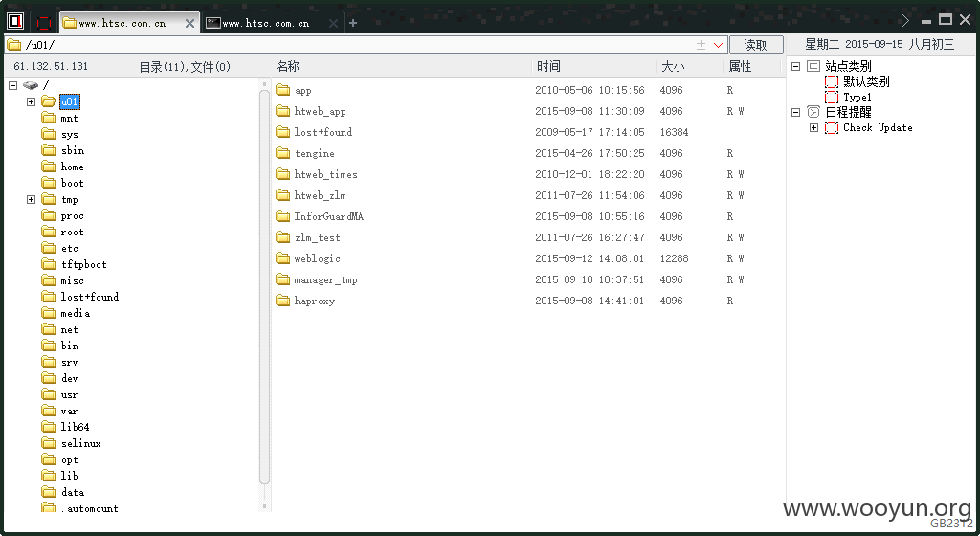Screen dimensions: 980x536
Task: Select the tftpboot folder in tree
Action: pos(84,264)
